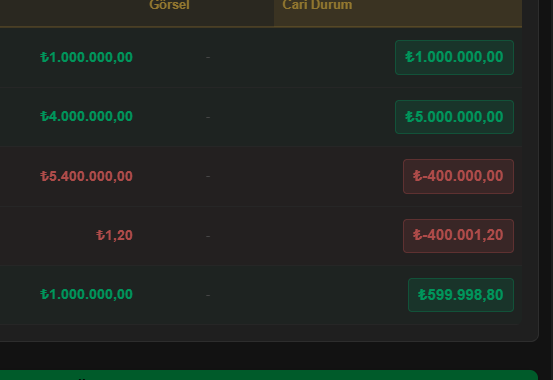Screen dimensions: 553x380
Task: Click Görsel dash beside the ₺1.000.000,00 balance badge
Action: [x=208, y=57]
